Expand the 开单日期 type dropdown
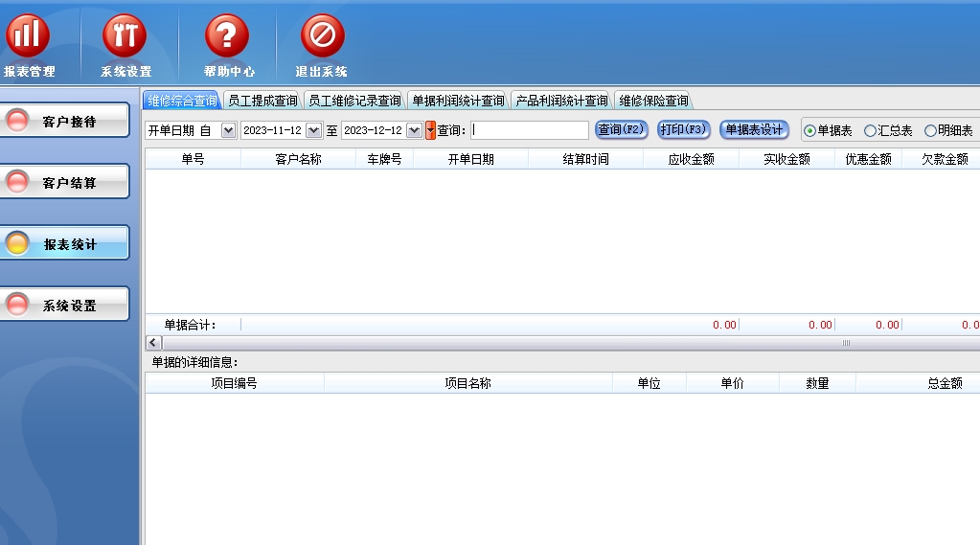 tap(228, 130)
